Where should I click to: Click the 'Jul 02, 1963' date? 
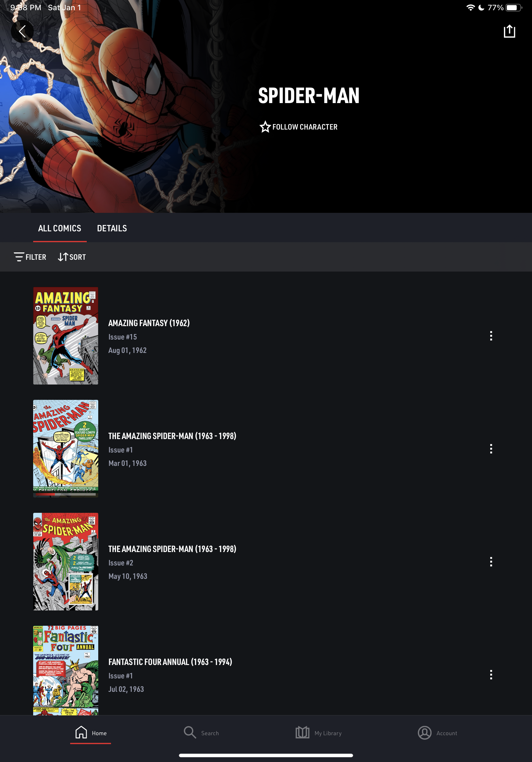click(126, 689)
